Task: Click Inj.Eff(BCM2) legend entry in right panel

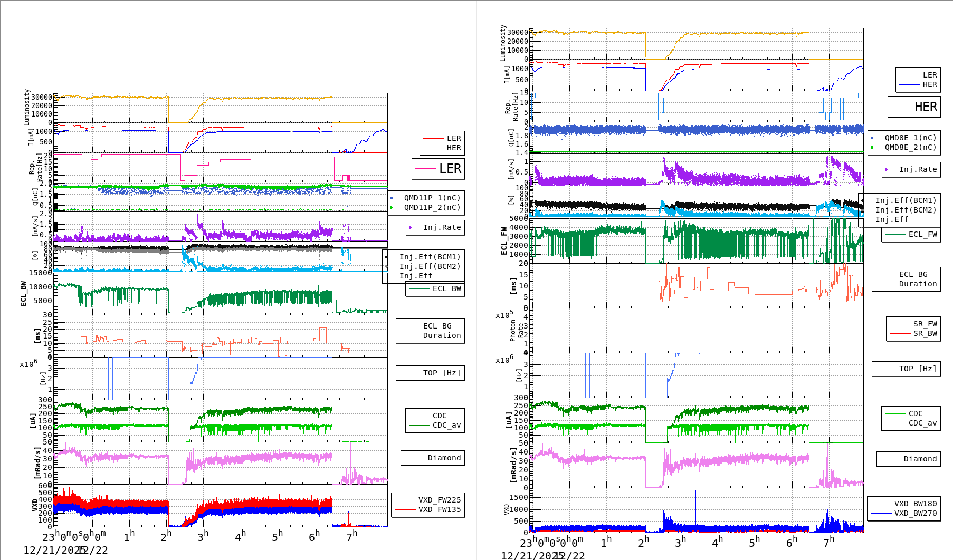Action: tap(906, 210)
